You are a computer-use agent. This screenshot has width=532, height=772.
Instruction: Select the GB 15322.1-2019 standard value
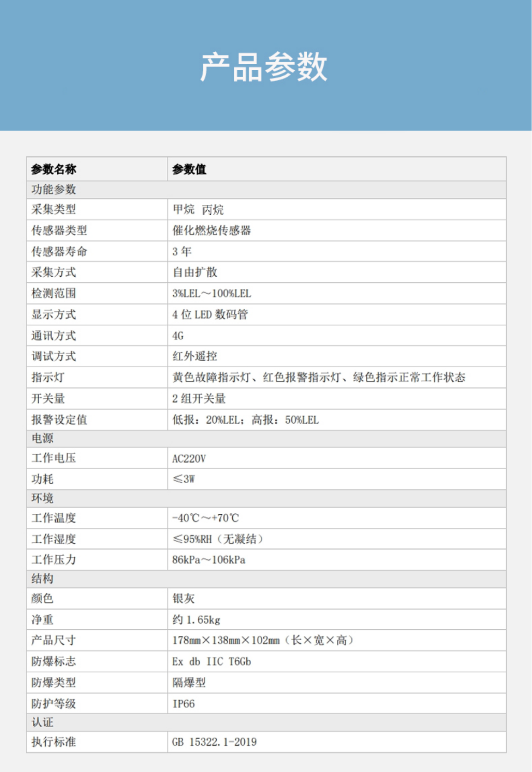214,742
